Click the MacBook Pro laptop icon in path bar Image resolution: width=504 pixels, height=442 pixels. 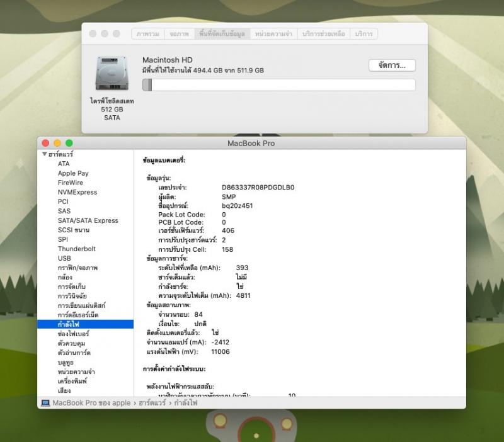click(x=45, y=403)
